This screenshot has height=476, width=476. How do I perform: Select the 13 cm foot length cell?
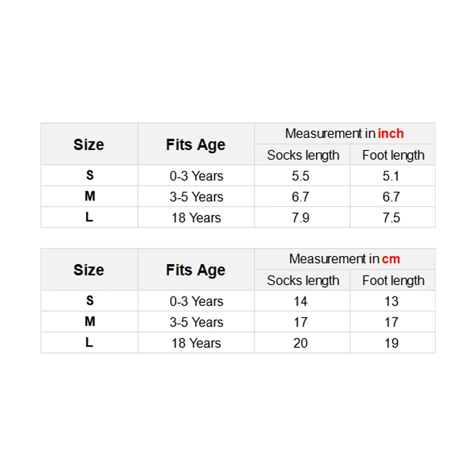pos(391,302)
